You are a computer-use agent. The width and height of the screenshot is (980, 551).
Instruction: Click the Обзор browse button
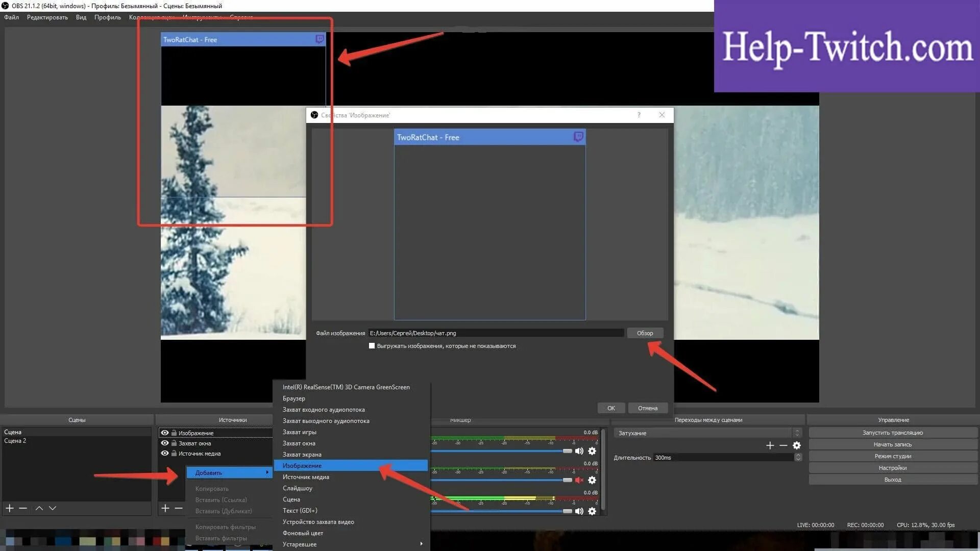point(645,333)
